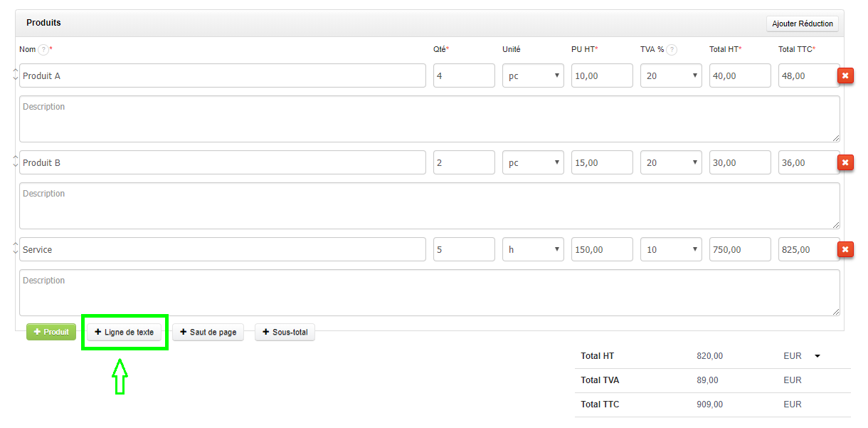Delete the Service line item
This screenshot has width=868, height=428.
(845, 249)
